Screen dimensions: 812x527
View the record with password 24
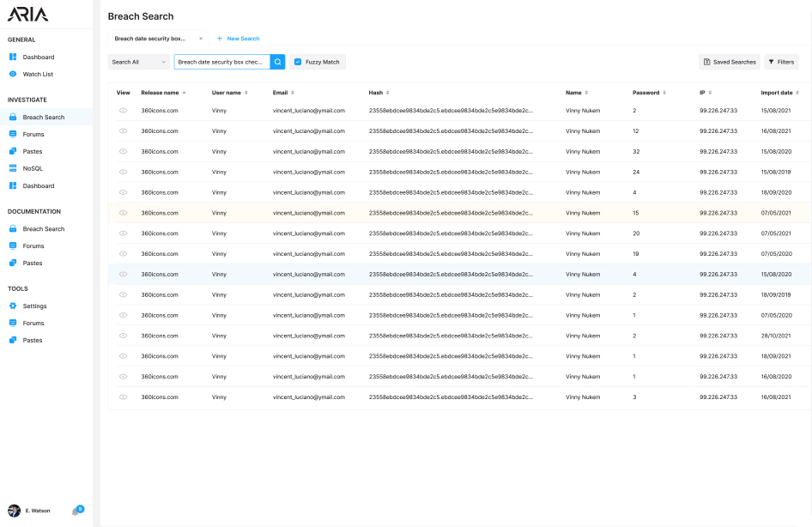(x=124, y=172)
